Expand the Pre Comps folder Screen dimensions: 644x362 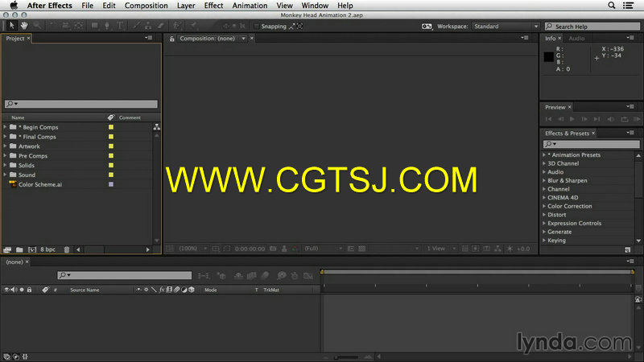click(x=5, y=155)
